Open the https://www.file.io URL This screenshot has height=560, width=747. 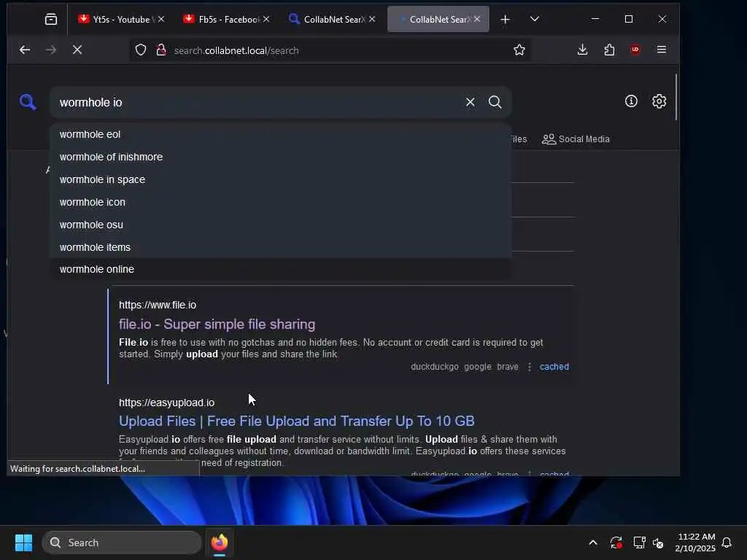158,305
